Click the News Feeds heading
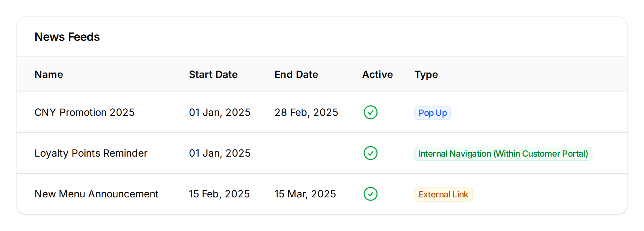This screenshot has height=231, width=644. point(67,37)
